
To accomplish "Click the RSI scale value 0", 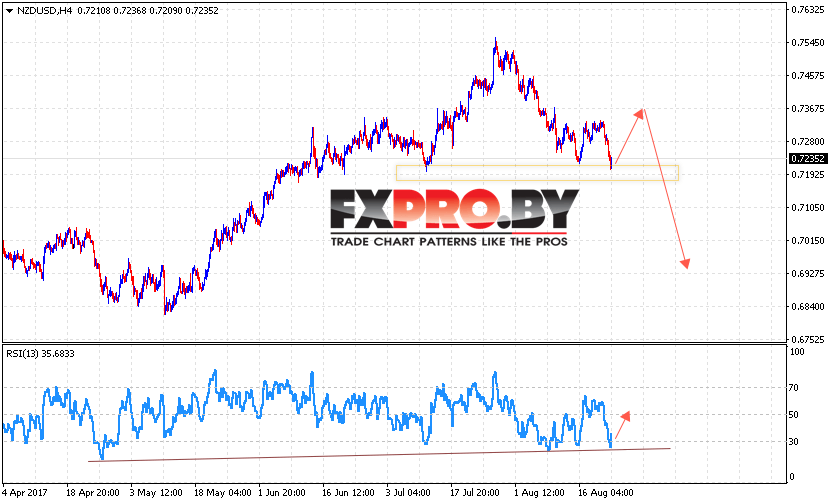I will pos(791,476).
